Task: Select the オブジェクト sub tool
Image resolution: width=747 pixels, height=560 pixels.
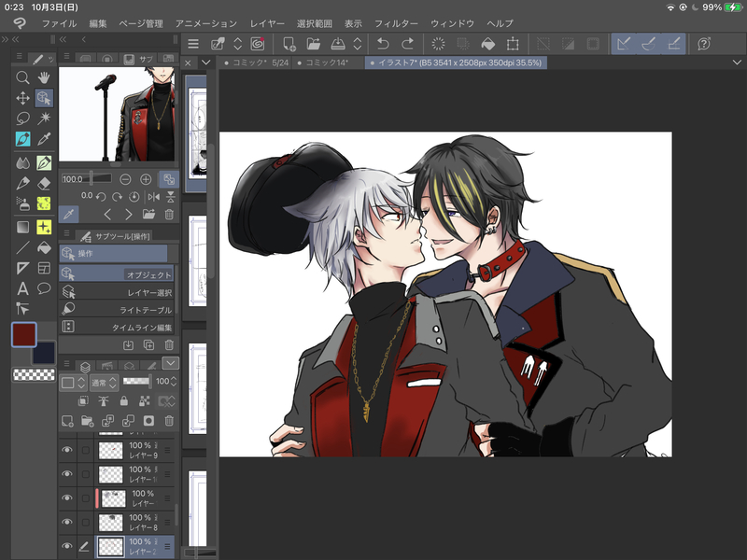Action: click(117, 274)
